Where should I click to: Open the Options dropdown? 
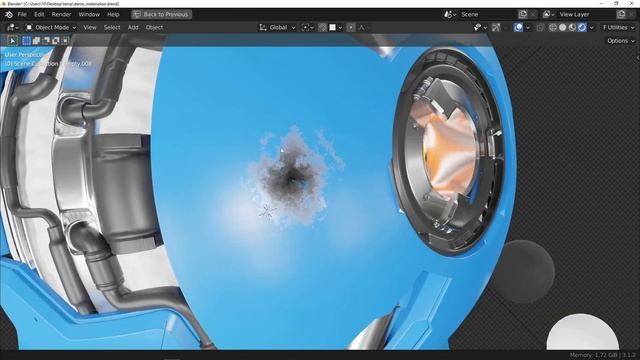click(621, 41)
